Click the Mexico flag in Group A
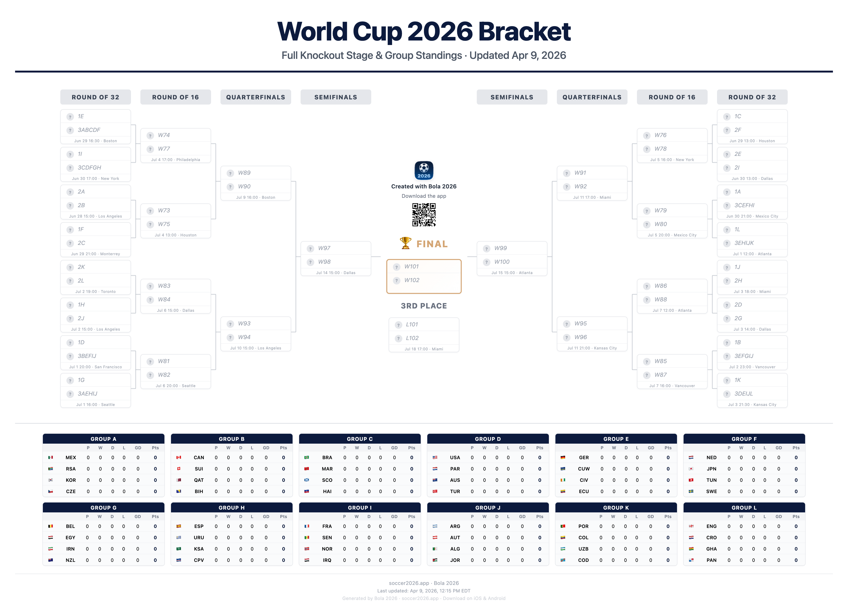Viewport: 848px width, 616px height. pyautogui.click(x=50, y=457)
